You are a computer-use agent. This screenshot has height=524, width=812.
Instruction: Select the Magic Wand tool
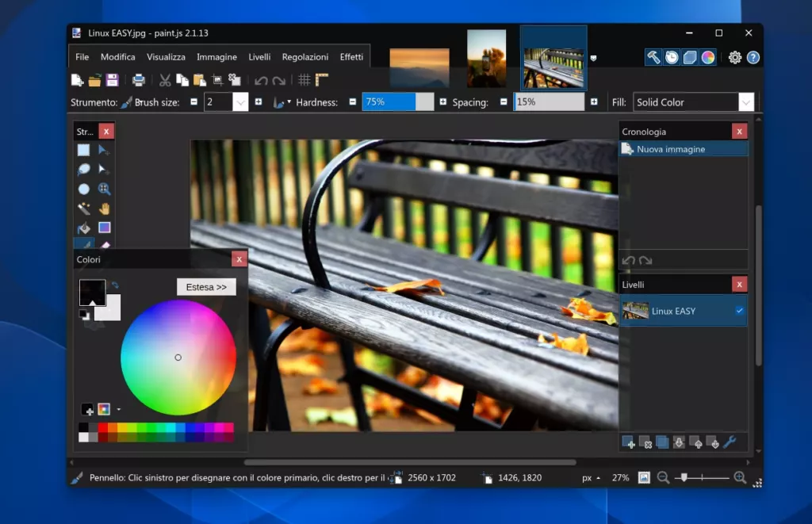[x=83, y=208]
